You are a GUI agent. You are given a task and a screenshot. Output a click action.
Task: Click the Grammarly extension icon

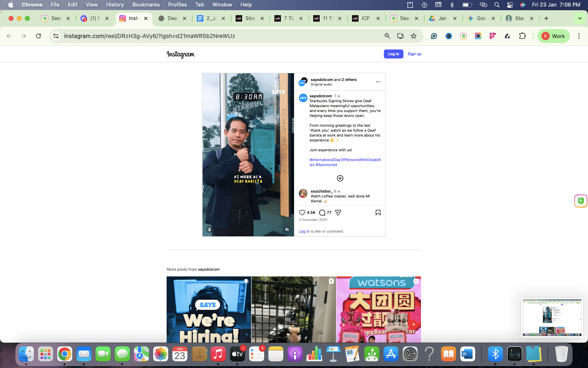coord(434,36)
